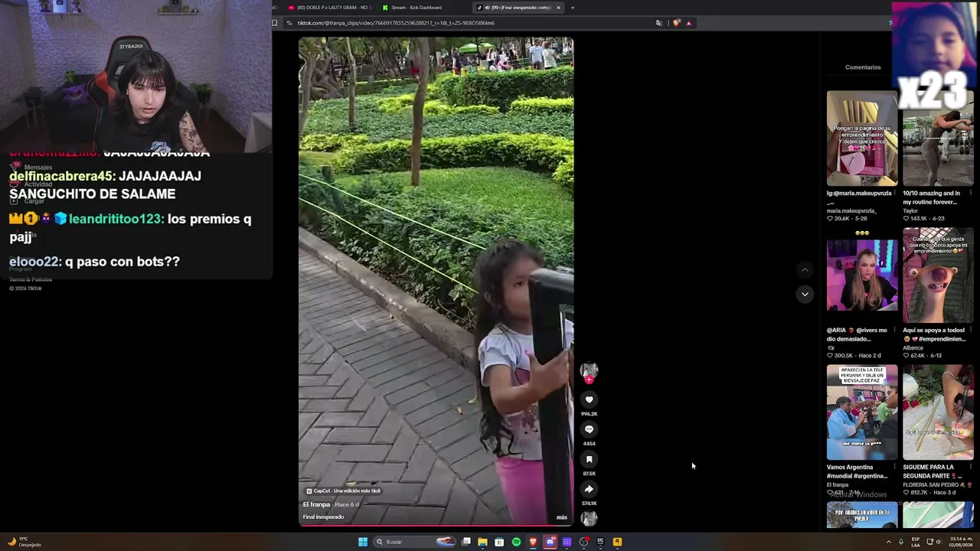Open the purple grid app on the taskbar

click(x=567, y=542)
